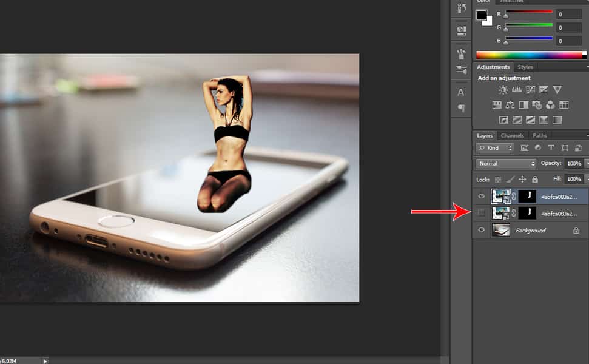Select the top layer's mask thumbnail
589x364 pixels.
[527, 197]
